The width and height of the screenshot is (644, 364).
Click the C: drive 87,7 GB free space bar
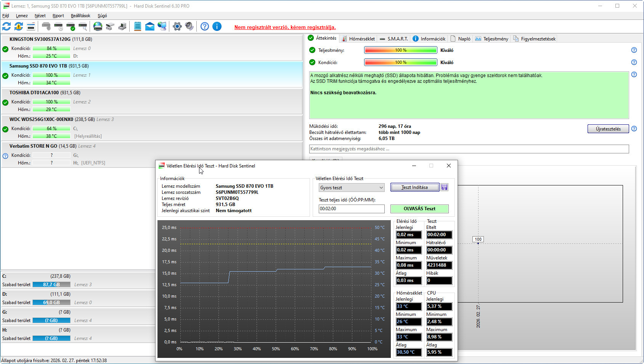coord(51,285)
